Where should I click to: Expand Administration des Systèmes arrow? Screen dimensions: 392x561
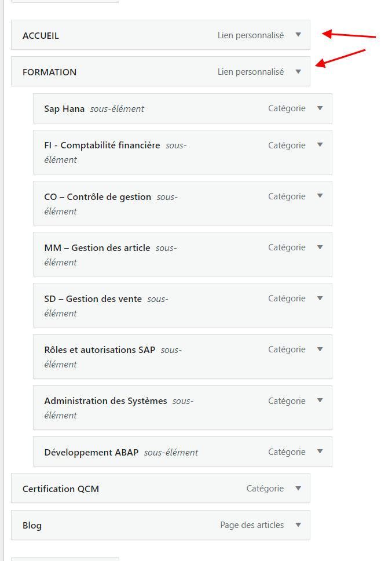click(x=320, y=400)
